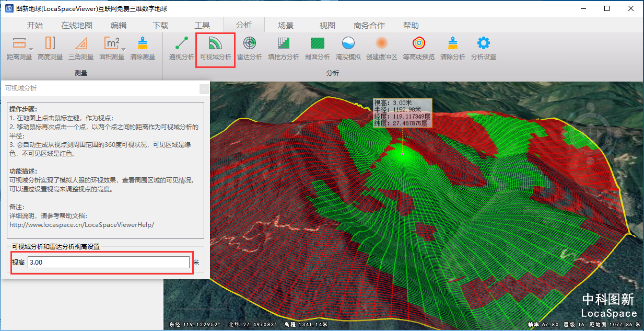Select the 面积测量 area measure tool

coord(112,48)
